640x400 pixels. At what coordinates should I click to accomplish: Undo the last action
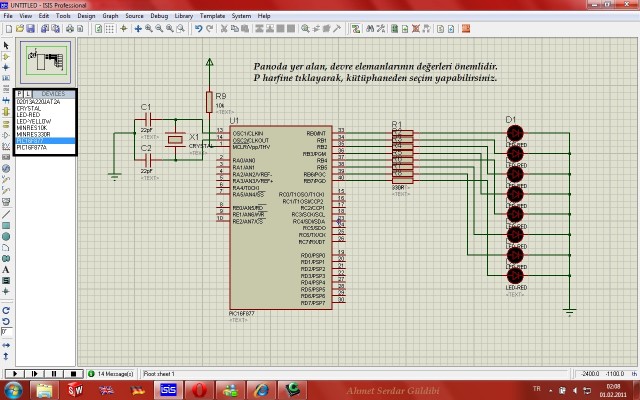pyautogui.click(x=199, y=29)
